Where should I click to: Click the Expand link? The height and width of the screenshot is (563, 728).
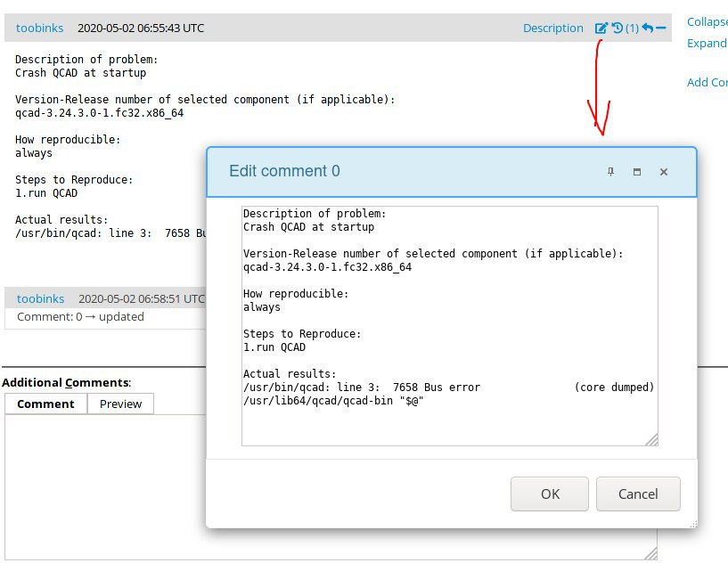tap(708, 43)
